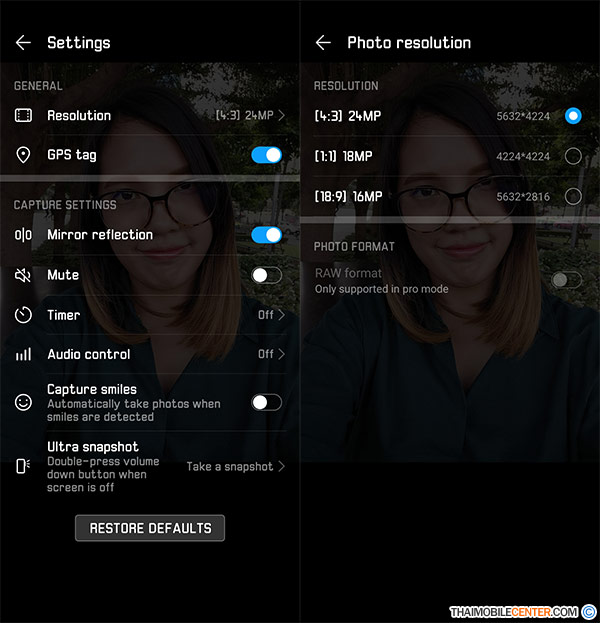Click the Timer Off value

coord(266,315)
